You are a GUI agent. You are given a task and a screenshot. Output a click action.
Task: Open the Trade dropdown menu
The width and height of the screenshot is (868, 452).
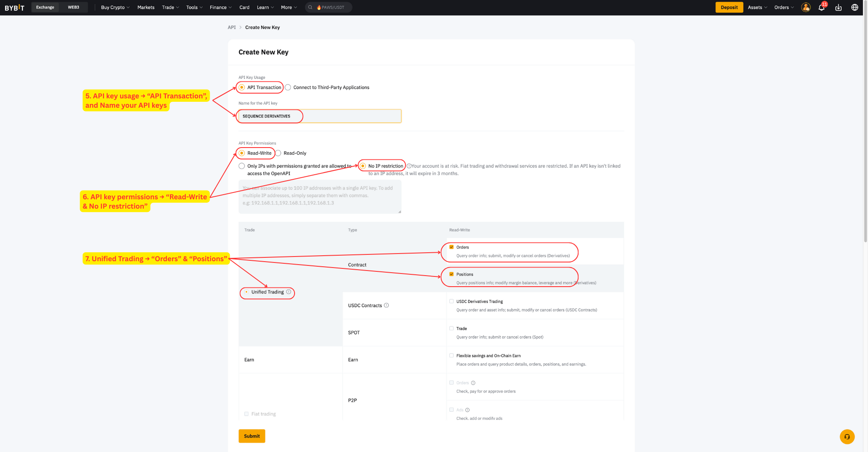tap(170, 8)
